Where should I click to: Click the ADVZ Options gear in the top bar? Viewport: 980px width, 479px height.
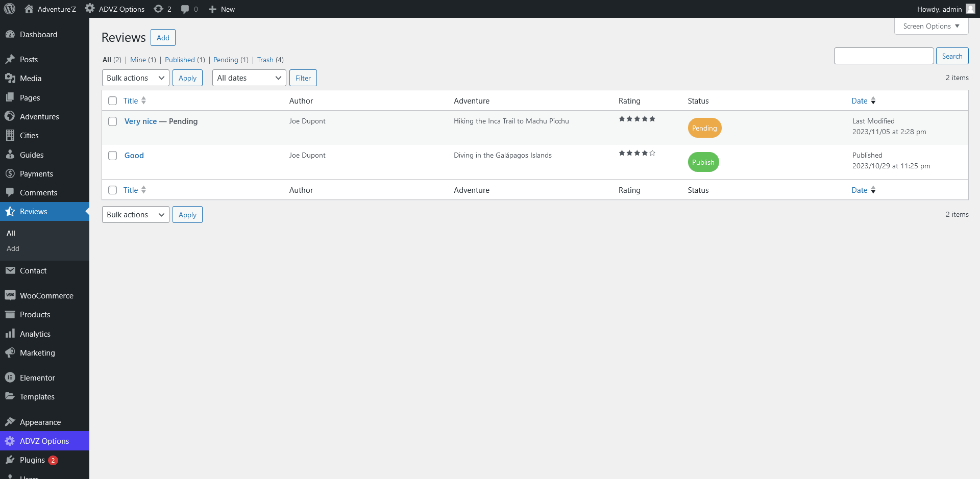[x=90, y=9]
